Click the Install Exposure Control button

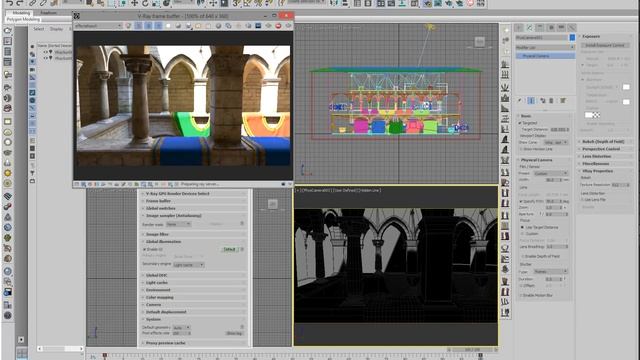(605, 45)
